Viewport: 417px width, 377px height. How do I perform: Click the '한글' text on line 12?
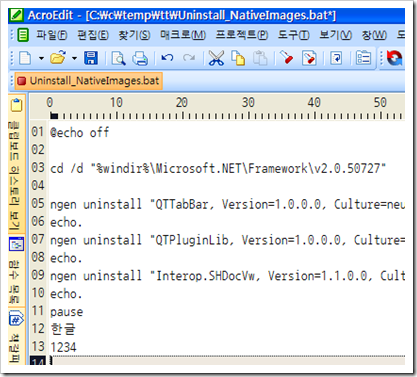tap(63, 329)
